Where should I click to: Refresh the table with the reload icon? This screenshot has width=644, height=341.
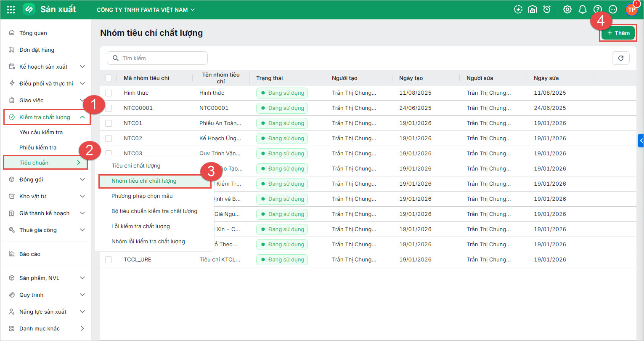(621, 58)
